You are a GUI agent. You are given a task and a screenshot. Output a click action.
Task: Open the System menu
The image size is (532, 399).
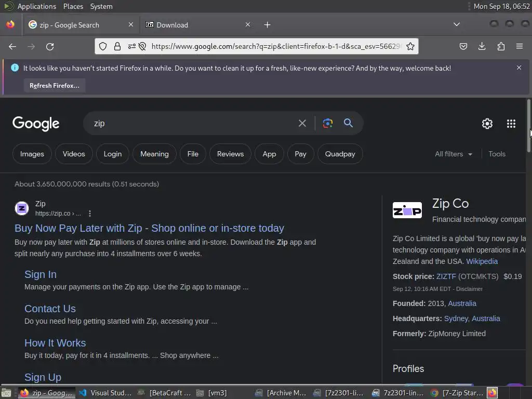[x=101, y=6]
